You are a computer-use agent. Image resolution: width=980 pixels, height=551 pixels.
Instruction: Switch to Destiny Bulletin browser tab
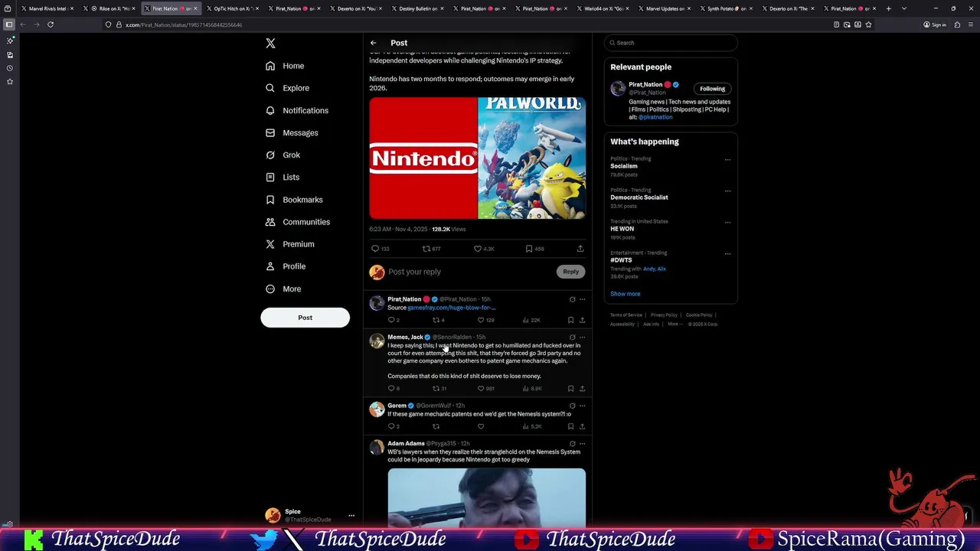tap(418, 8)
